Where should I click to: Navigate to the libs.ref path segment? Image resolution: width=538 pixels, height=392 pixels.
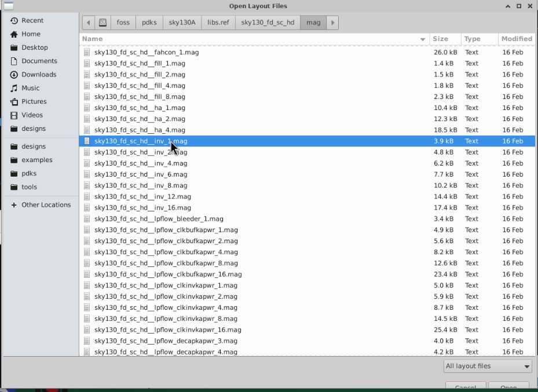pos(218,23)
